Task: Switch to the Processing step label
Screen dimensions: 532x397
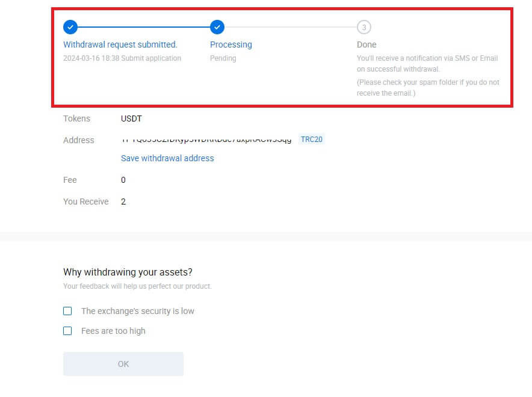Action: tap(231, 45)
